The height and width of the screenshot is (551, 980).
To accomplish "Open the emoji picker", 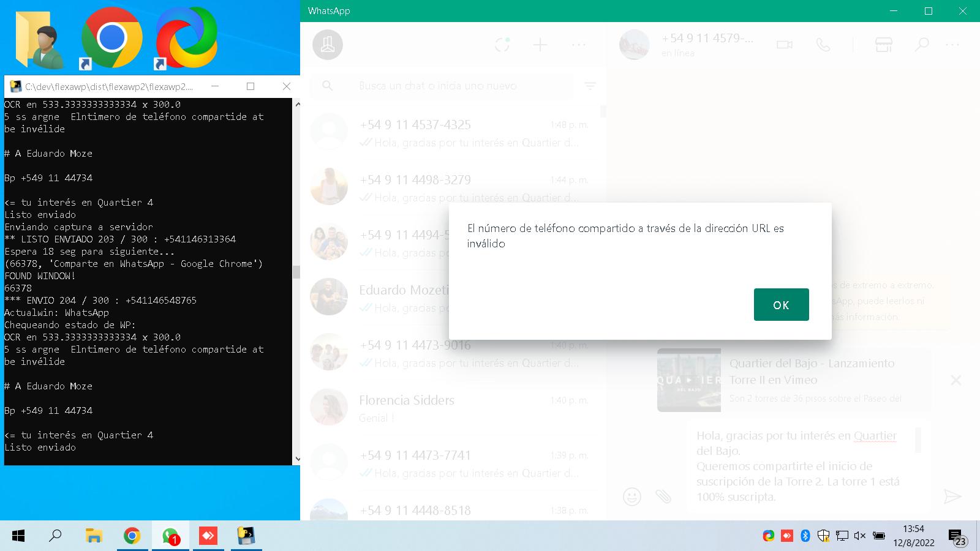I will (x=631, y=496).
